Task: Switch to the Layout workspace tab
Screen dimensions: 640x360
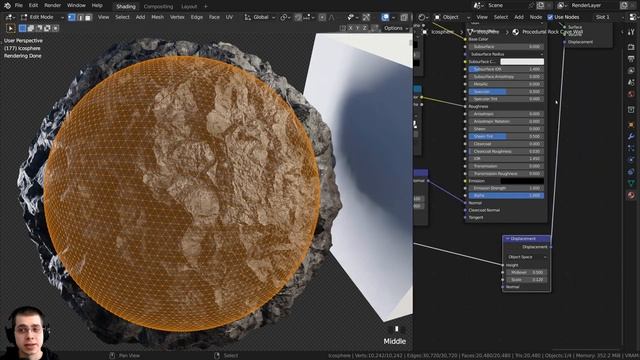Action: pyautogui.click(x=189, y=7)
